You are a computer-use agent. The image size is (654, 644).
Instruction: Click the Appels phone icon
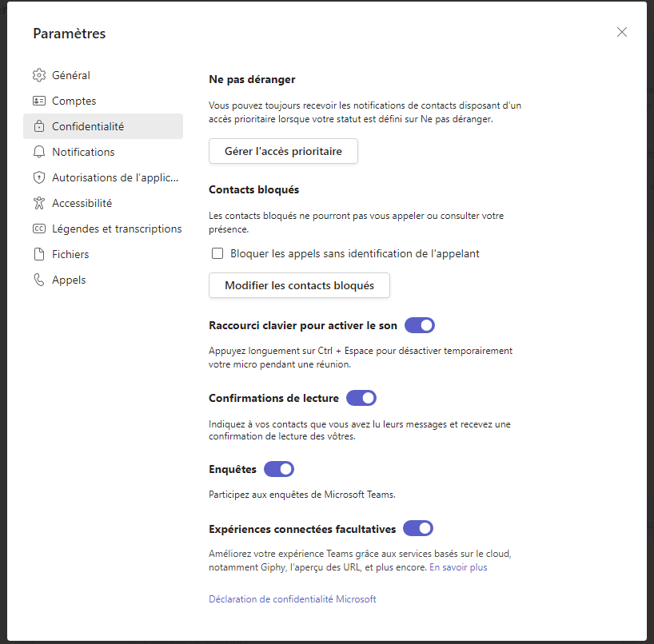pos(39,280)
